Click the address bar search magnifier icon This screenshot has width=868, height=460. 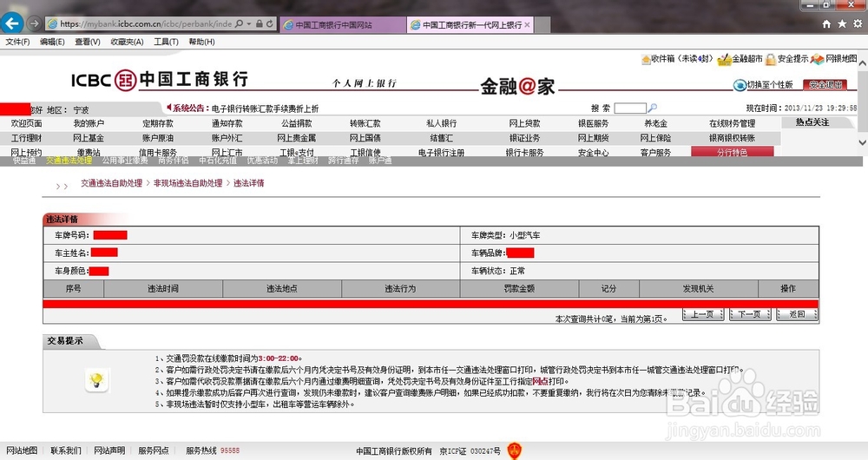(239, 23)
